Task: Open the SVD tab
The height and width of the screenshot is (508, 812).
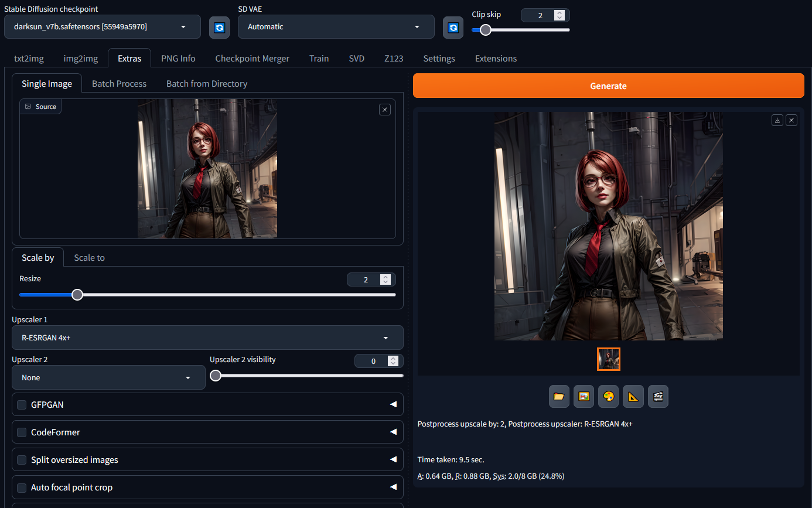Action: point(357,59)
